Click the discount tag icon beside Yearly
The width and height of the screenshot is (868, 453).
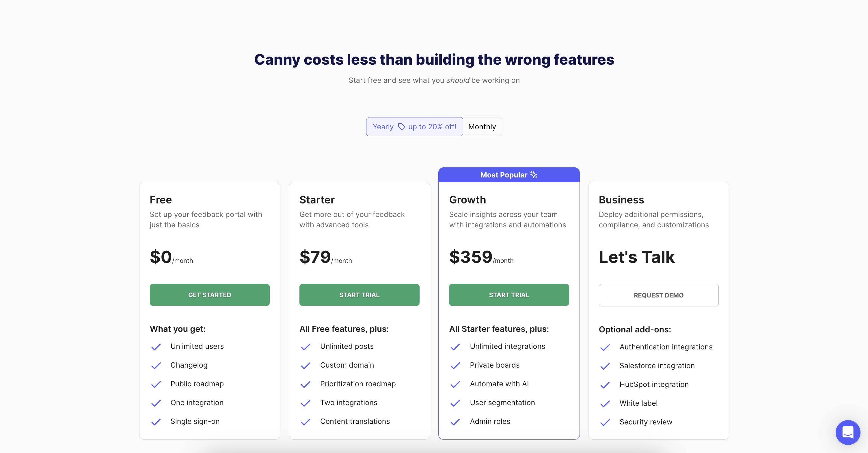tap(402, 127)
